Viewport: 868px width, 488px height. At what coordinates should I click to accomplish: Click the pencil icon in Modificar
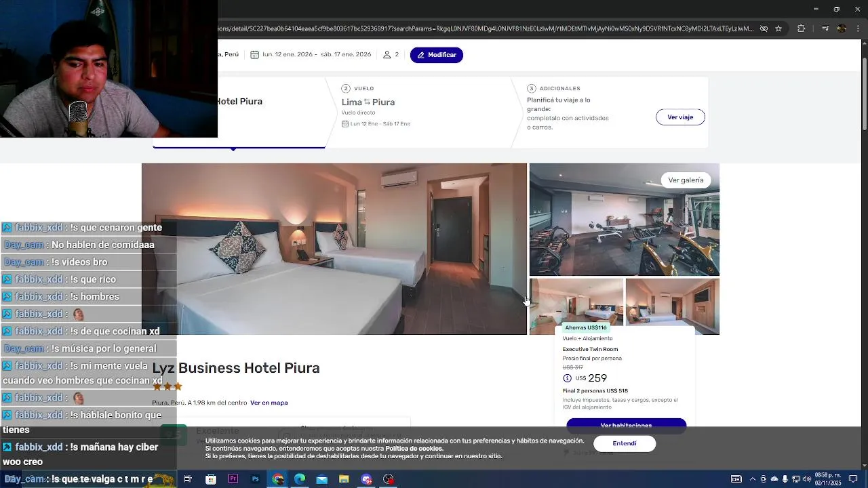pos(421,55)
